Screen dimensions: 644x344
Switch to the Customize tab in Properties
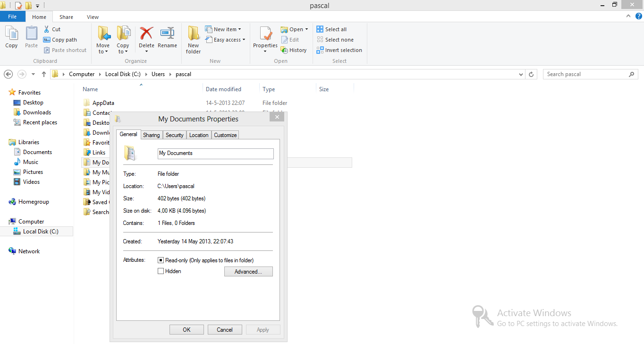point(225,135)
